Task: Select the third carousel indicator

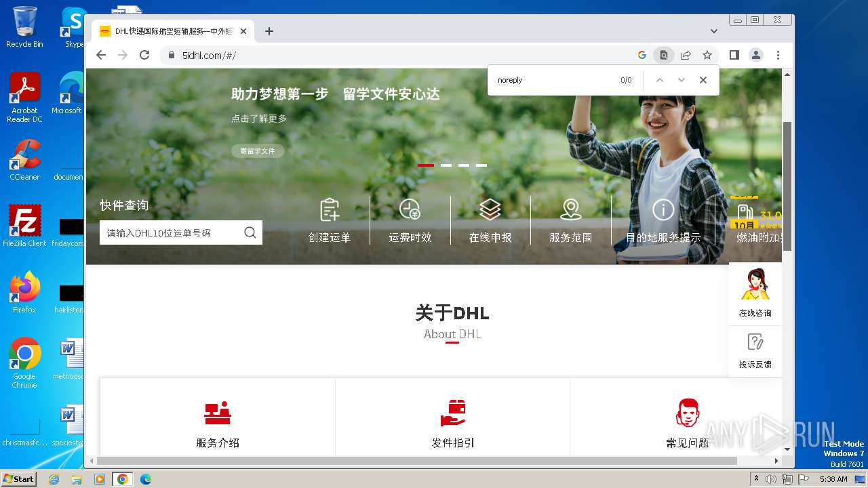Action: (464, 165)
